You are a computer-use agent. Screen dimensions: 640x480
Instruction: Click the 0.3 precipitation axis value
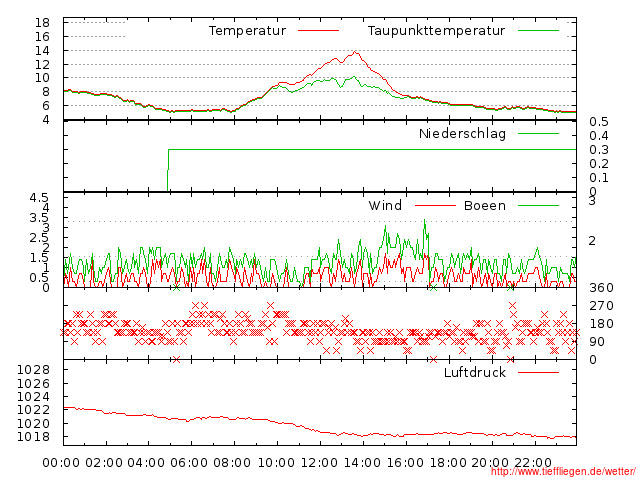tap(599, 149)
